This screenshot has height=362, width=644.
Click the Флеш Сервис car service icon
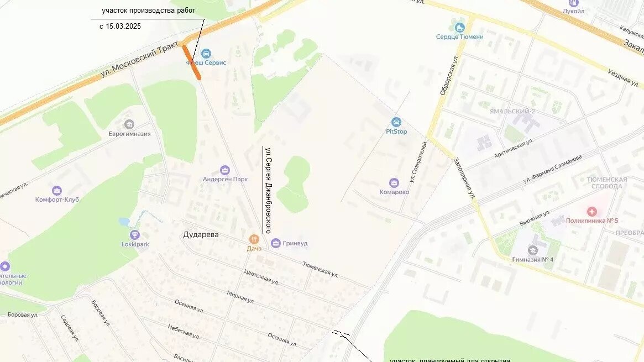[206, 54]
